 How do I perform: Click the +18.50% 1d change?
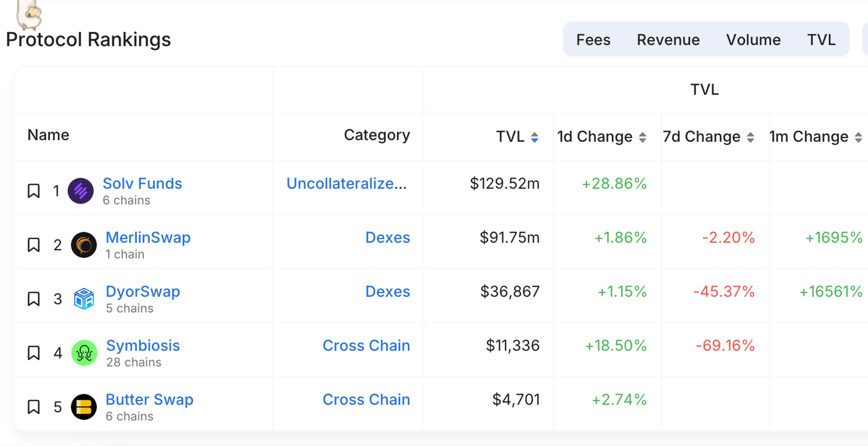tap(616, 345)
